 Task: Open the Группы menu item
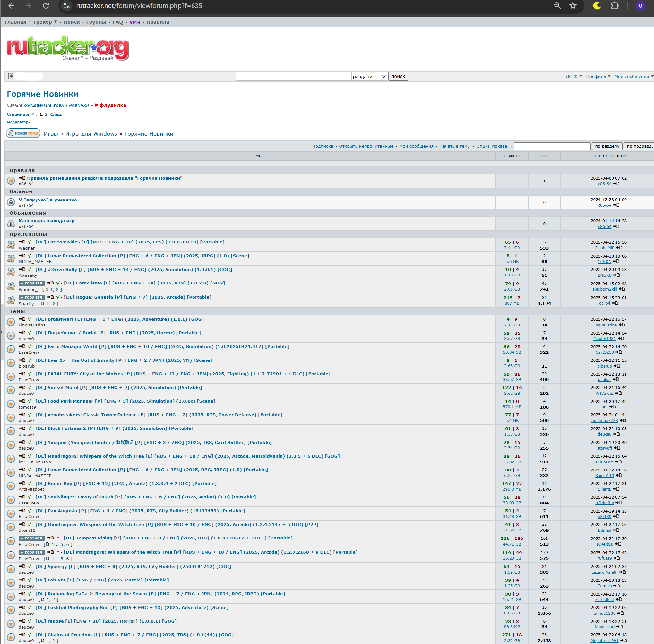pos(96,22)
